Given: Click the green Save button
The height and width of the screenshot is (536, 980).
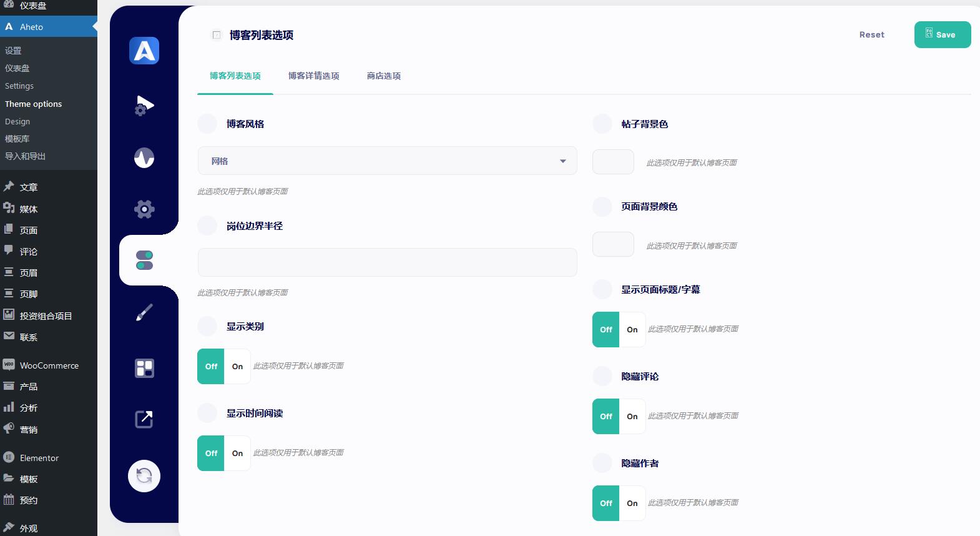Looking at the screenshot, I should point(942,35).
